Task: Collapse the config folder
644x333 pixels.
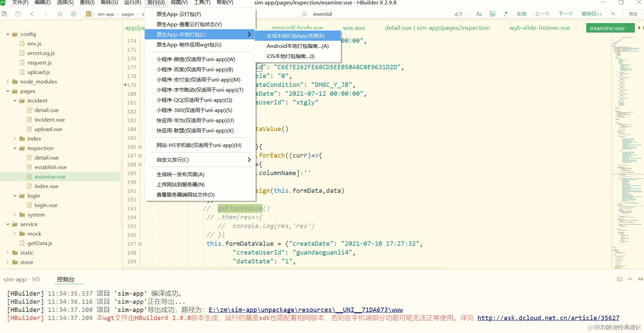Action: tap(7, 34)
